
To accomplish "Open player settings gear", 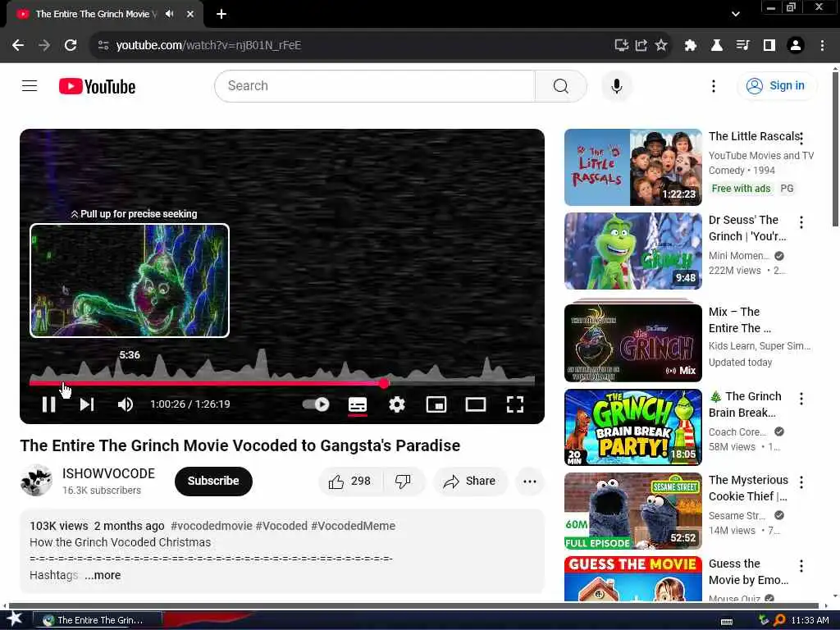I will click(396, 404).
